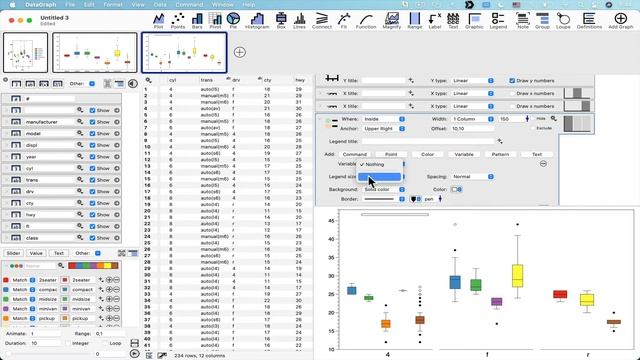The image size is (640, 360).
Task: Open Match dropdown for 2seater row
Action: [x=23, y=280]
